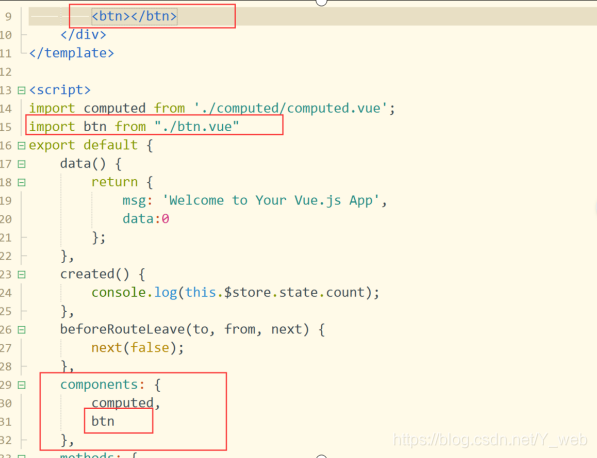Click the 'next(false);' call
Image resolution: width=597 pixels, height=458 pixels.
(137, 348)
